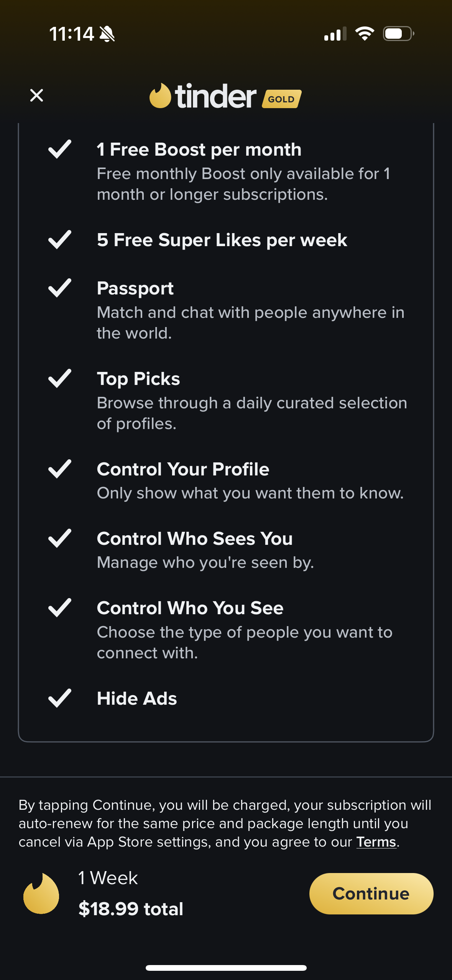Tap the GOLD badge next to tinder
The width and height of the screenshot is (452, 980).
point(281,99)
